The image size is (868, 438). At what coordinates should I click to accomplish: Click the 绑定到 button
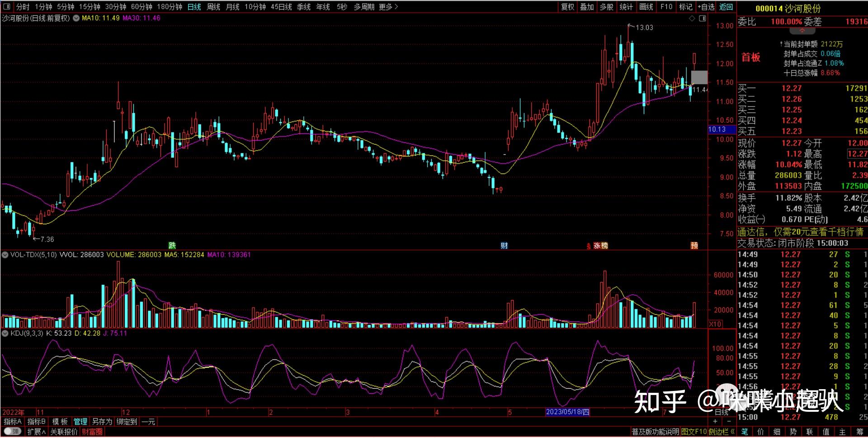[x=126, y=422]
